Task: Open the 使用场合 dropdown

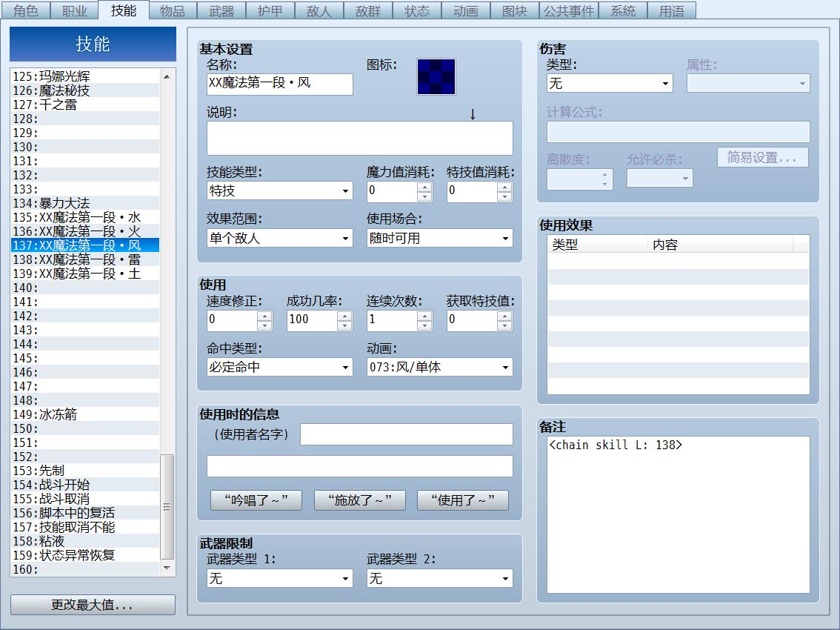Action: click(x=440, y=238)
